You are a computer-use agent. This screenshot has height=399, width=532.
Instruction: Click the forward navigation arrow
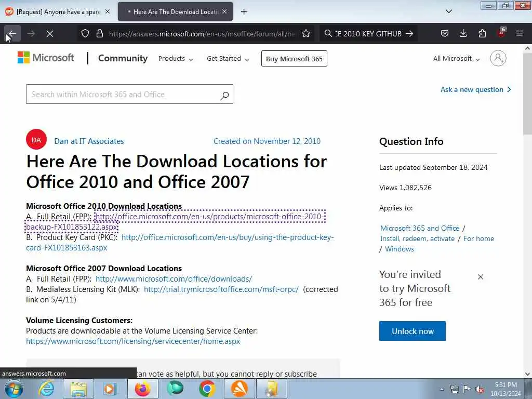click(31, 34)
